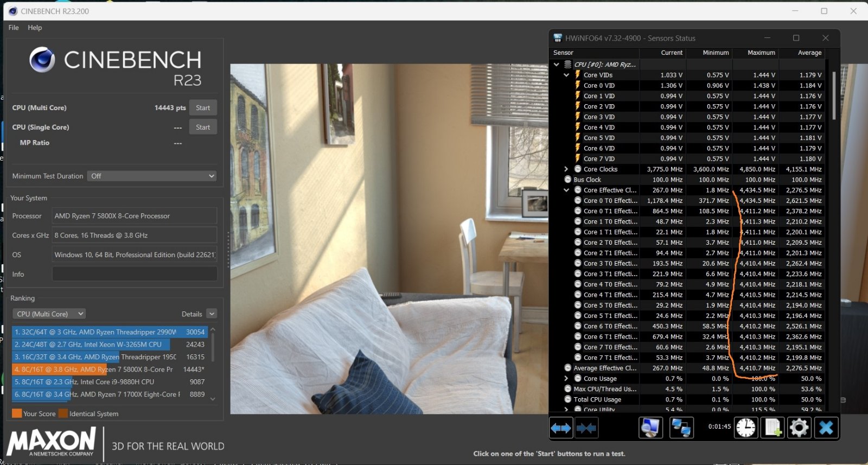Screen dimensions: 868x465
Task: Select the Intel Core i9-9880H ranking entry
Action: pyautogui.click(x=110, y=381)
